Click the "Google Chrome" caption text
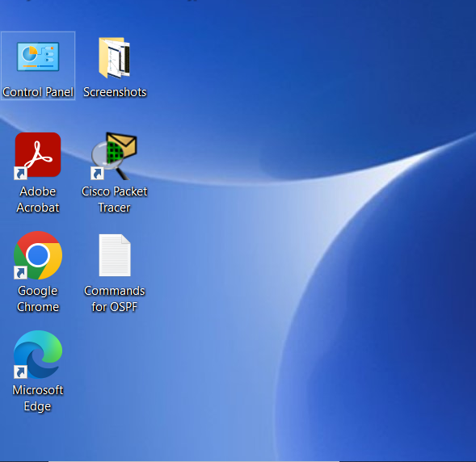Screen dimensions: 476x462 point(38,299)
